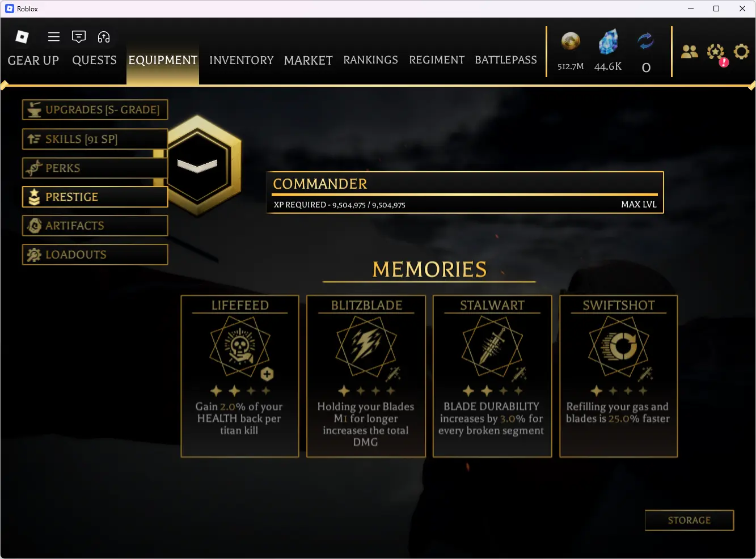This screenshot has height=559, width=756.
Task: Go to the MARKET tab
Action: [x=308, y=60]
